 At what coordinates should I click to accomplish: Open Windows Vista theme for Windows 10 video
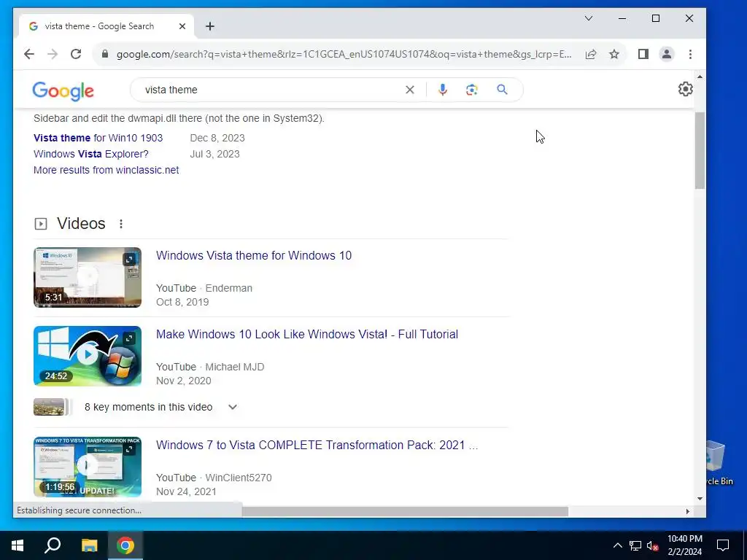(254, 256)
